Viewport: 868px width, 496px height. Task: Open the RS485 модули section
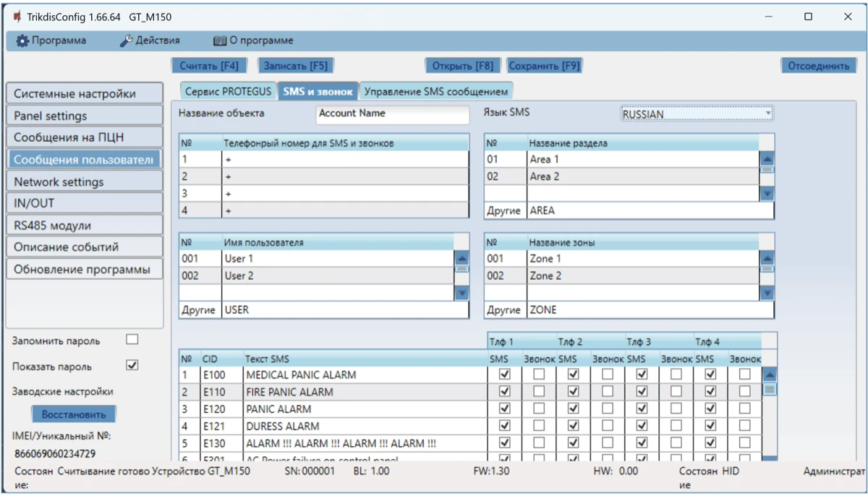(85, 225)
